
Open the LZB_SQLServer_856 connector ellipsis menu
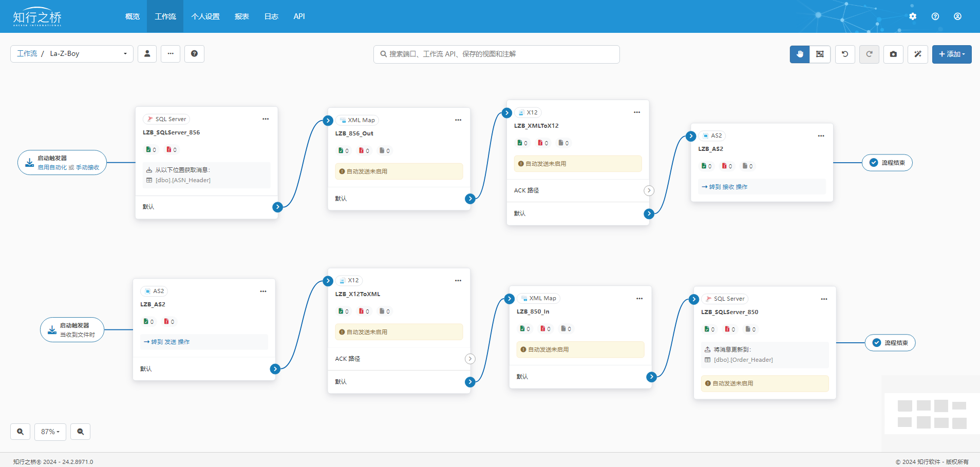(x=266, y=119)
